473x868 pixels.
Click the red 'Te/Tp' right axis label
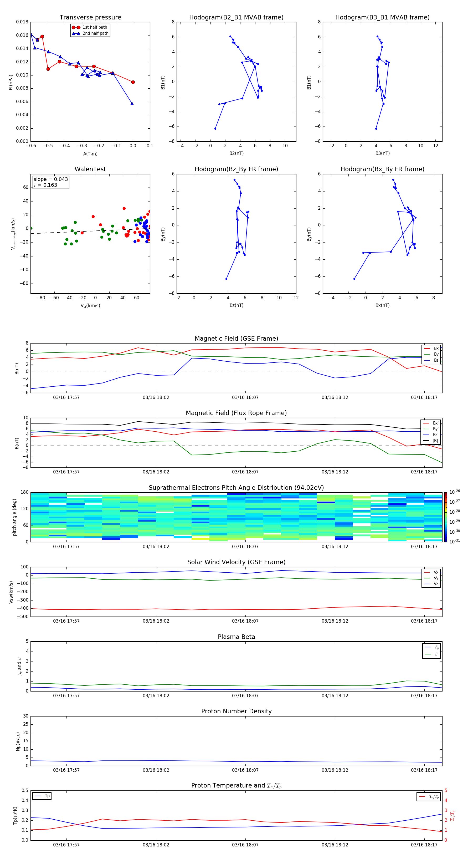pos(453,815)
